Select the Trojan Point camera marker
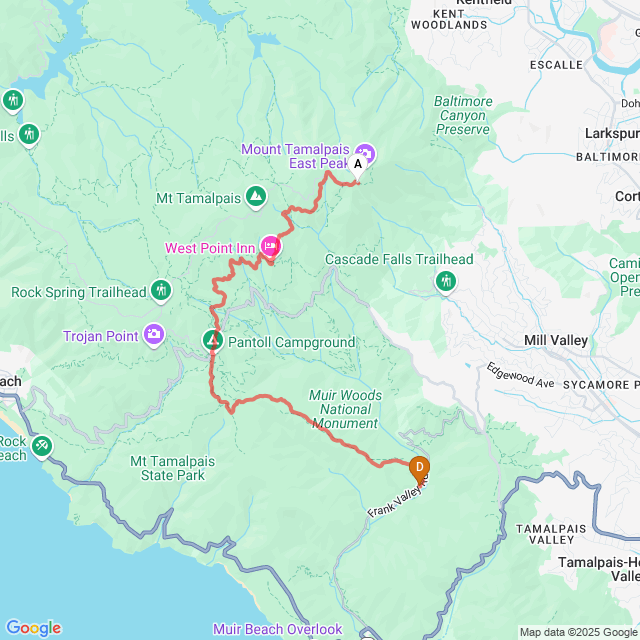This screenshot has height=640, width=640. click(154, 336)
